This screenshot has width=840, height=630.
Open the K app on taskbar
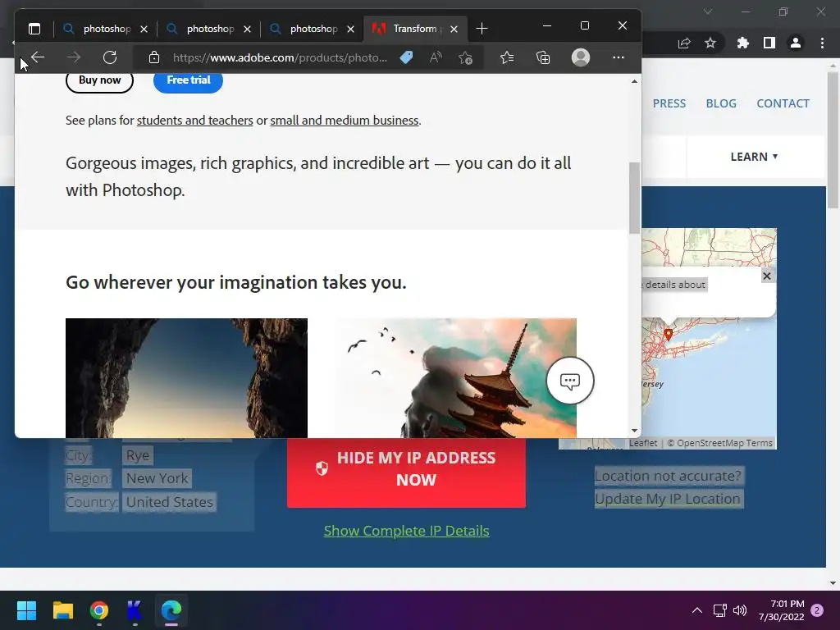pos(135,610)
